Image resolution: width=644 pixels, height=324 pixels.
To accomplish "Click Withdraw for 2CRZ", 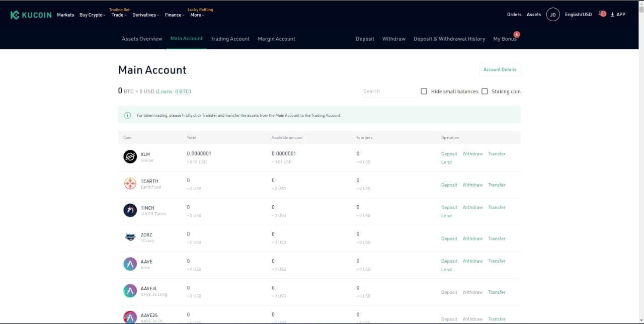I will pos(472,238).
